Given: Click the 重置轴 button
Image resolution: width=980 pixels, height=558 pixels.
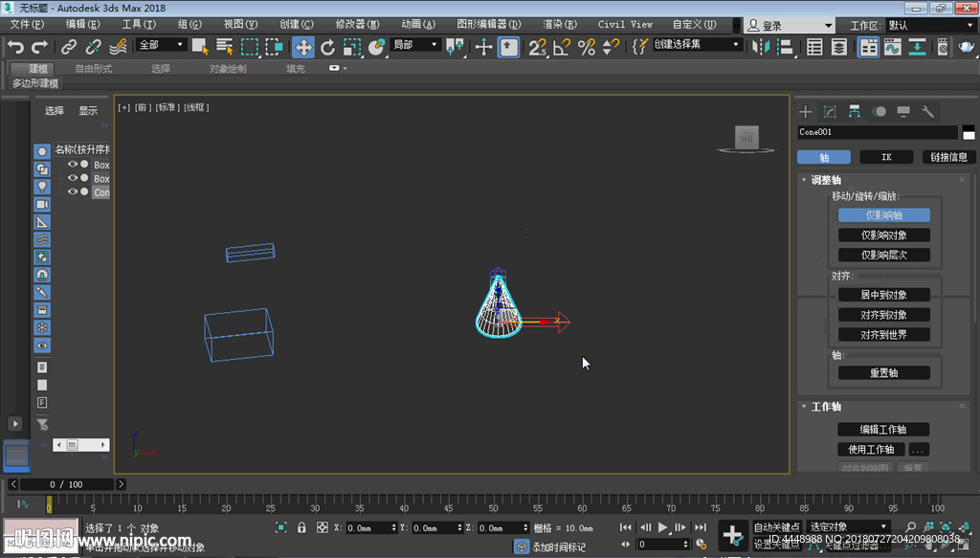Looking at the screenshot, I should 883,373.
